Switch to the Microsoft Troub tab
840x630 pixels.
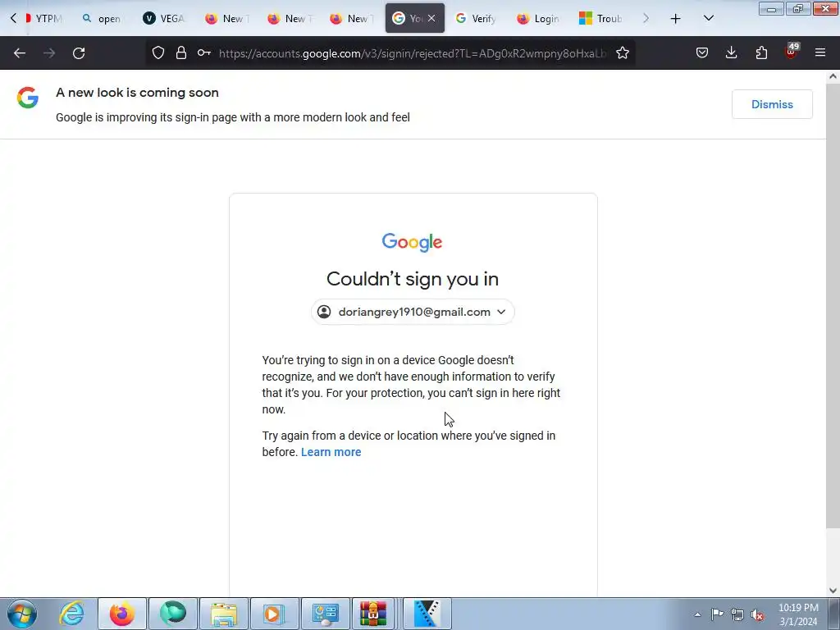click(x=600, y=18)
